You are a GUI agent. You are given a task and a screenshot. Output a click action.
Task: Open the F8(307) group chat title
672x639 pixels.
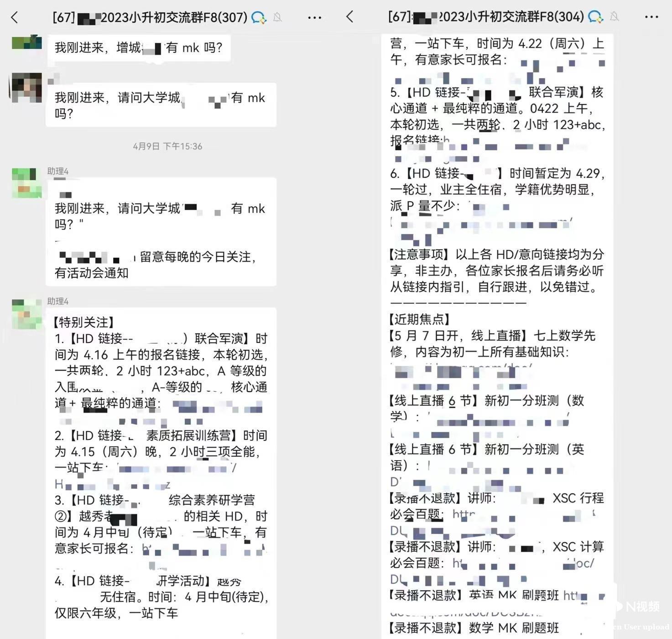150,17
